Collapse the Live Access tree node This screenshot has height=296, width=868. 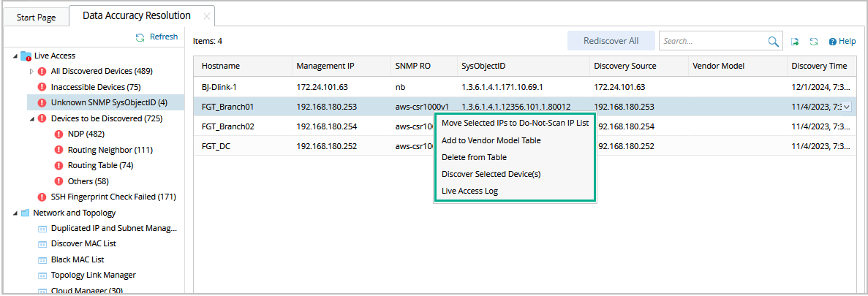pos(15,56)
